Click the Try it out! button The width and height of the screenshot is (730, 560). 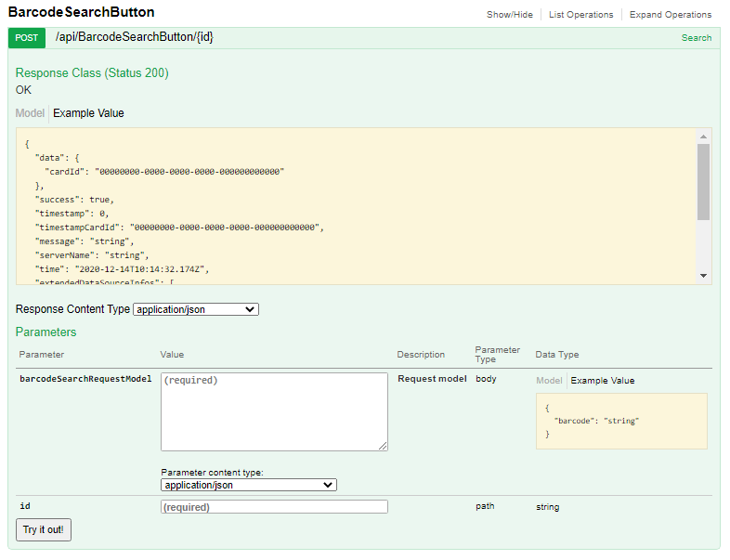(44, 529)
